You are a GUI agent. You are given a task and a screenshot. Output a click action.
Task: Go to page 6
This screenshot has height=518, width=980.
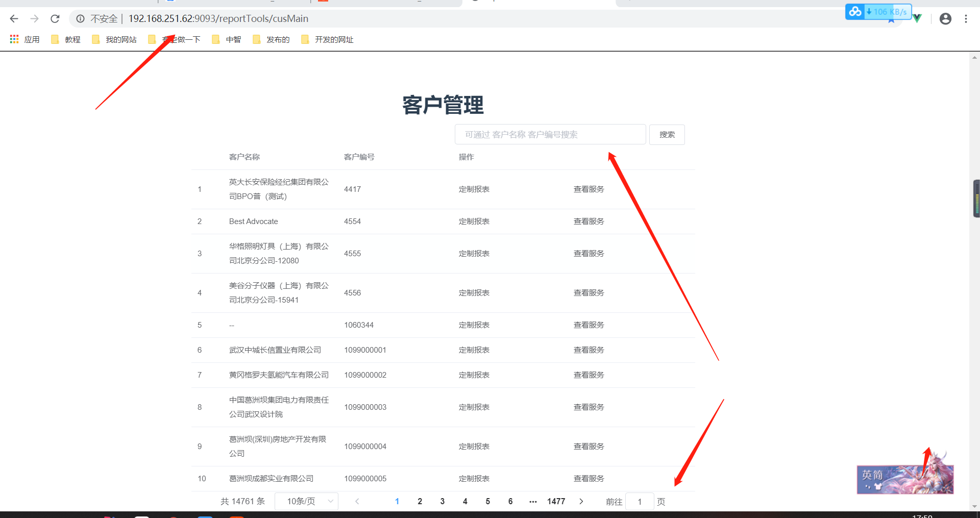[510, 502]
